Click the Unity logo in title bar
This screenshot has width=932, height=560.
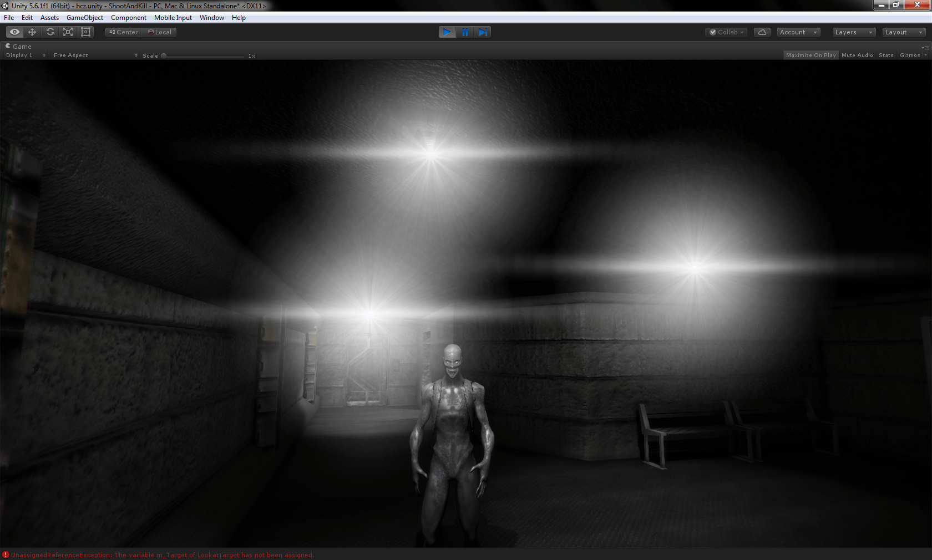(6, 6)
